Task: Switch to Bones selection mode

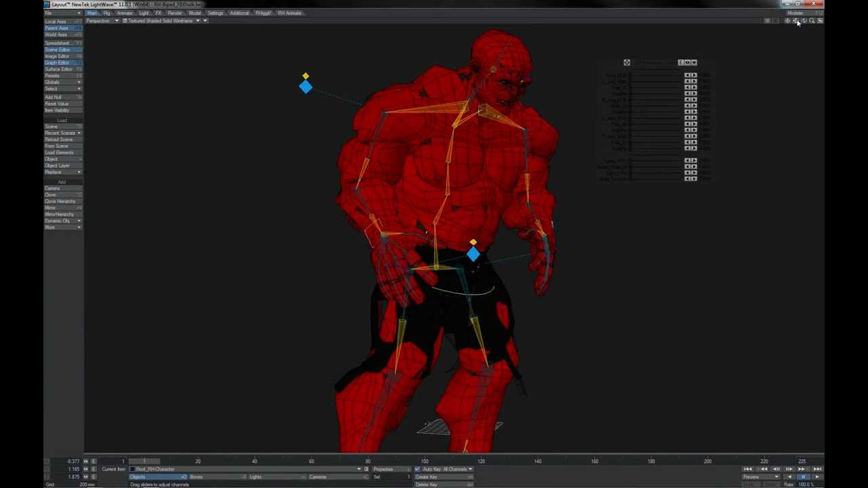Action: [217, 477]
